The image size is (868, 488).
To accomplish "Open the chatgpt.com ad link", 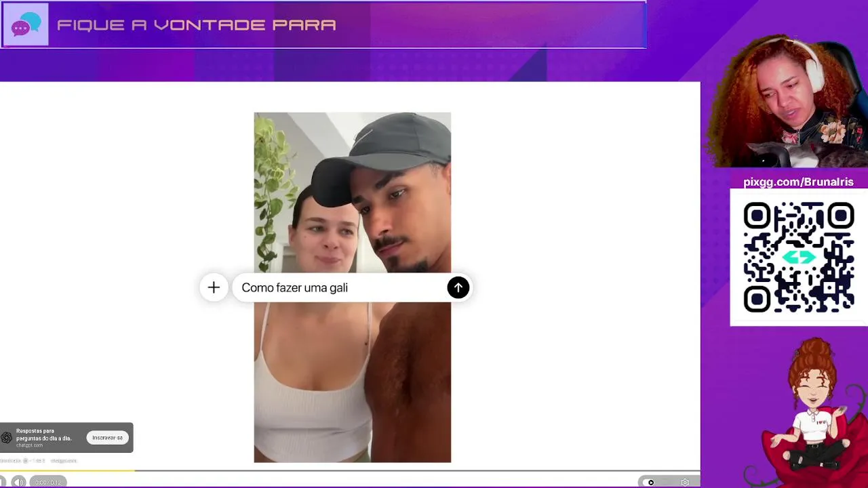I will coord(29,445).
